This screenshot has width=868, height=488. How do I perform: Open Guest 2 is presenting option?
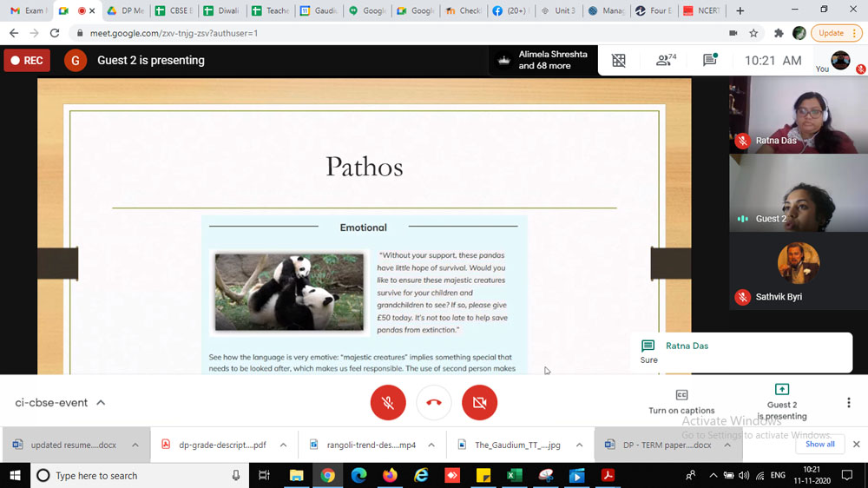(x=782, y=403)
